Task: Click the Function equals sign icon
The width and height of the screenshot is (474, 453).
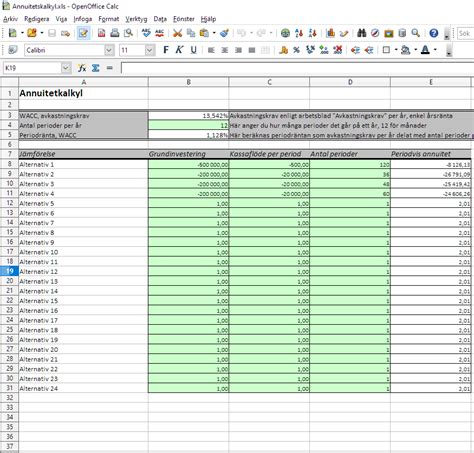Action: point(109,68)
